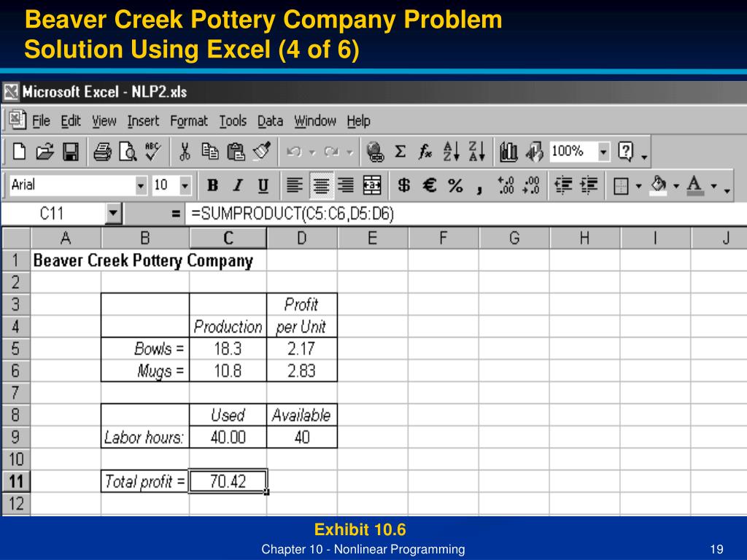Select the Format Painter brush icon
Image resolution: width=747 pixels, height=560 pixels.
tap(262, 152)
